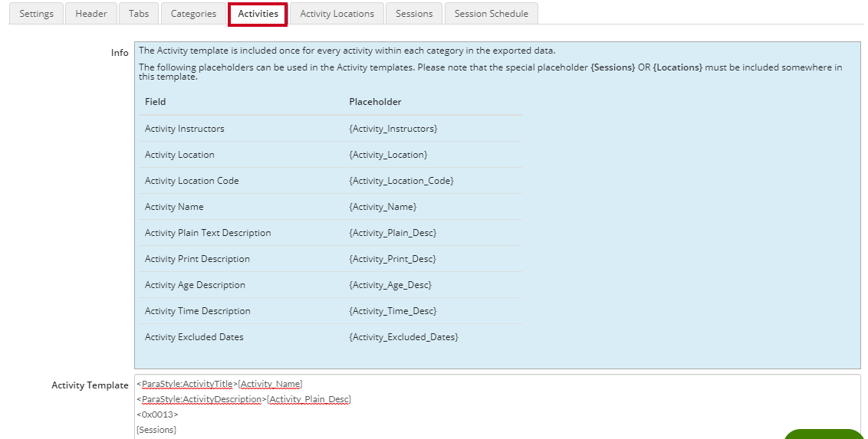
Task: Switch to the Categories tab
Action: click(193, 14)
